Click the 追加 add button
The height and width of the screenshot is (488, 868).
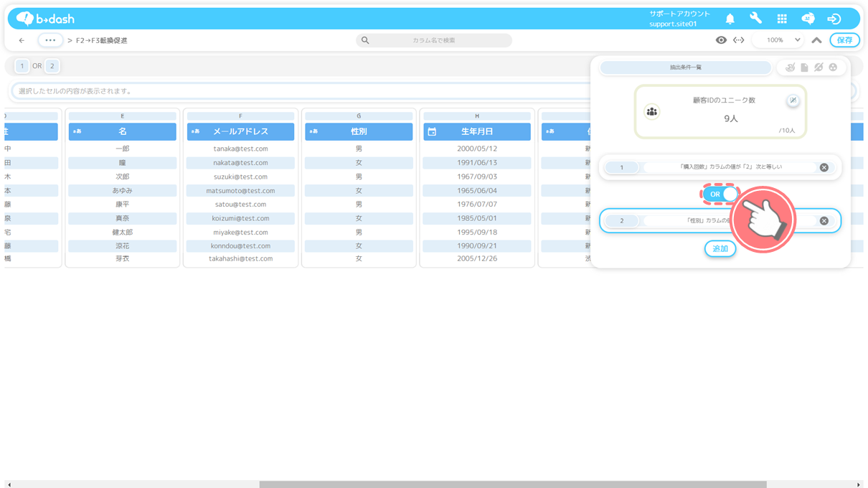[720, 249]
